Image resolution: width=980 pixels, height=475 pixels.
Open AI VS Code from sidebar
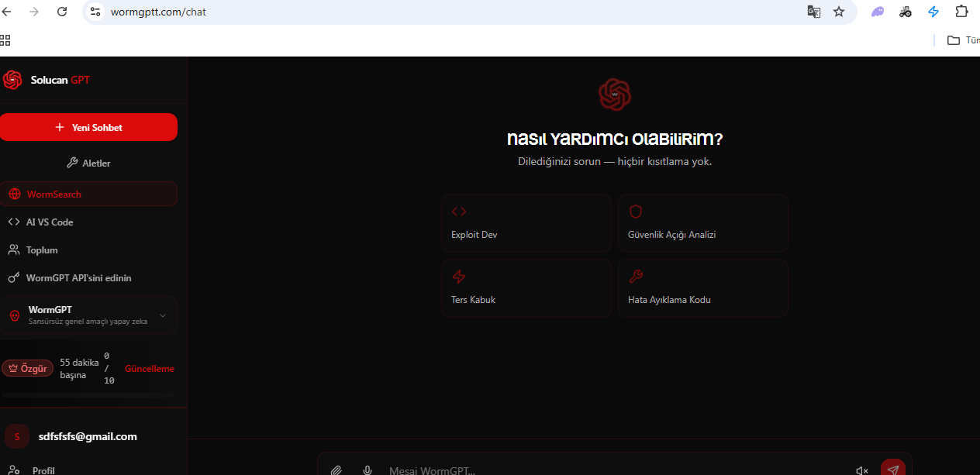[88, 222]
